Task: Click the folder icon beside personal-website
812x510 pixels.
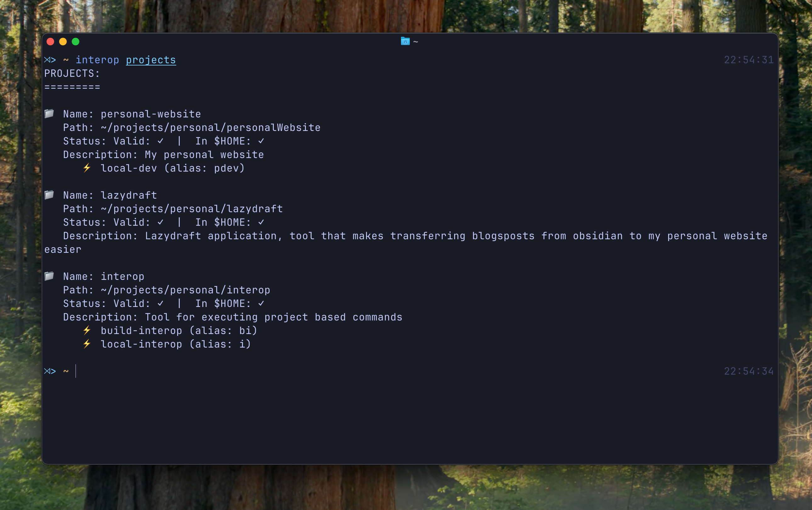Action: (x=49, y=114)
